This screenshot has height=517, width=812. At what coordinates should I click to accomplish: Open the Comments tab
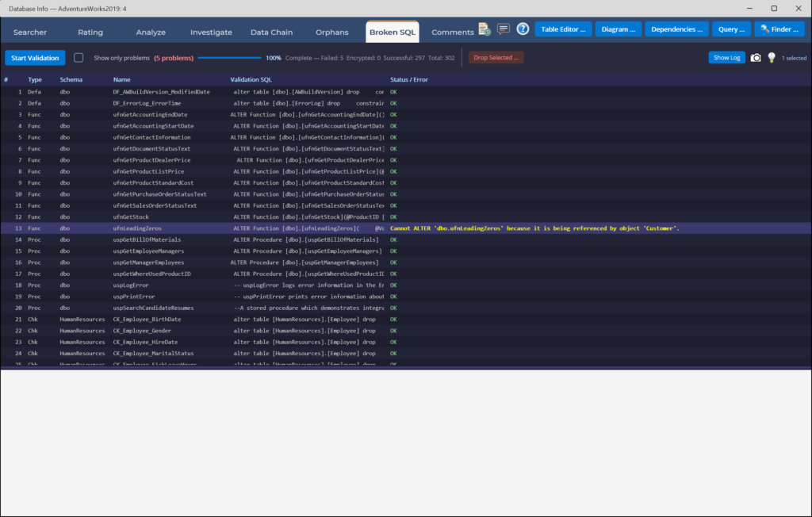coord(453,33)
